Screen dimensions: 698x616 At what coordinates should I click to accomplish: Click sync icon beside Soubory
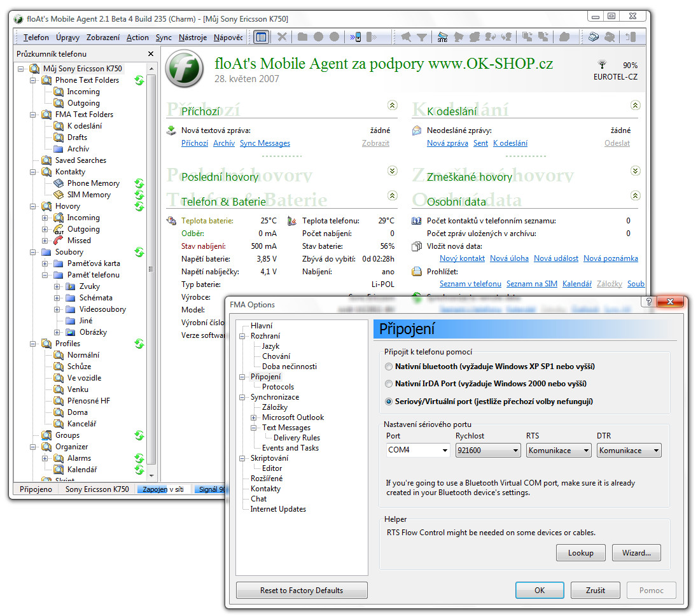pos(139,253)
